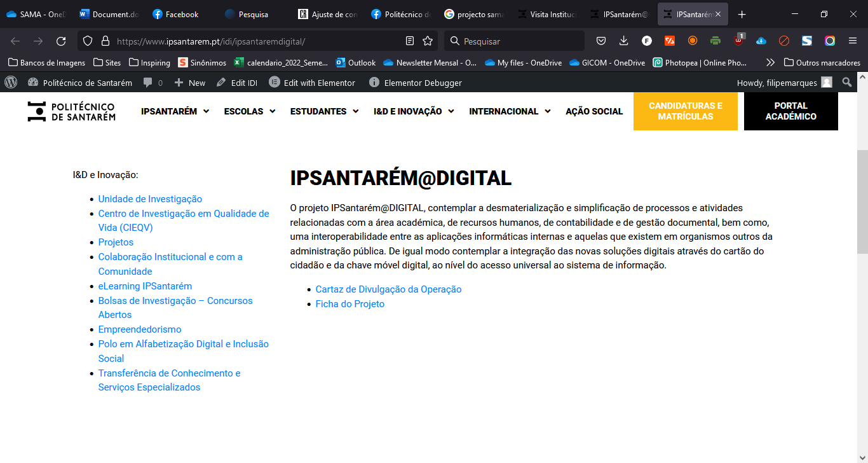Open the Photopea bookmark
Screen dimensions: 868x463
(700, 62)
